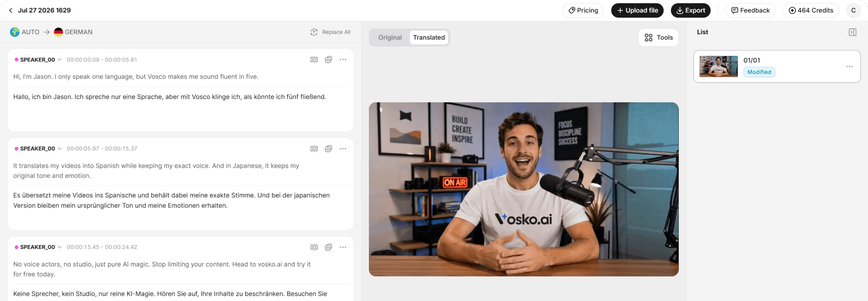Switch to the Original tab
Image resolution: width=868 pixels, height=301 pixels.
coord(390,37)
